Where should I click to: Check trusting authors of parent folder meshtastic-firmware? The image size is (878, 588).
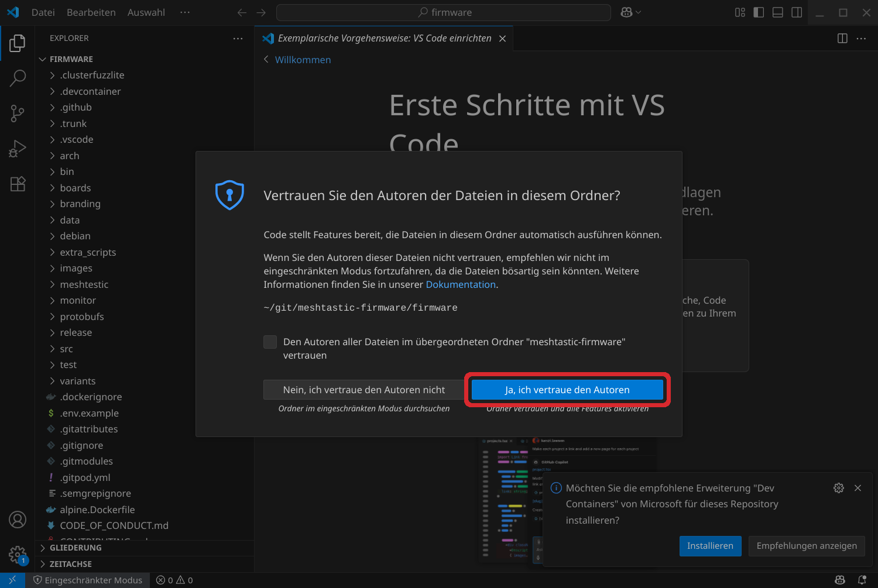point(270,342)
